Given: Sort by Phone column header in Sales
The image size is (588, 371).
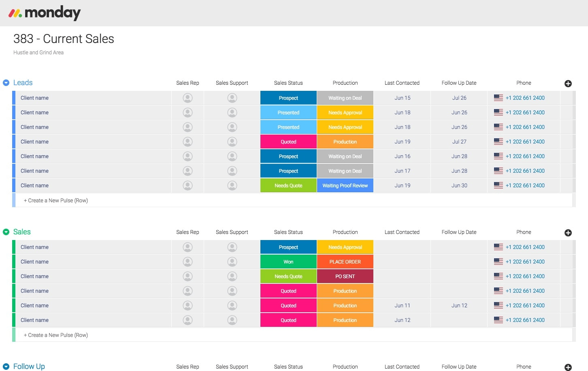Looking at the screenshot, I should tap(524, 232).
